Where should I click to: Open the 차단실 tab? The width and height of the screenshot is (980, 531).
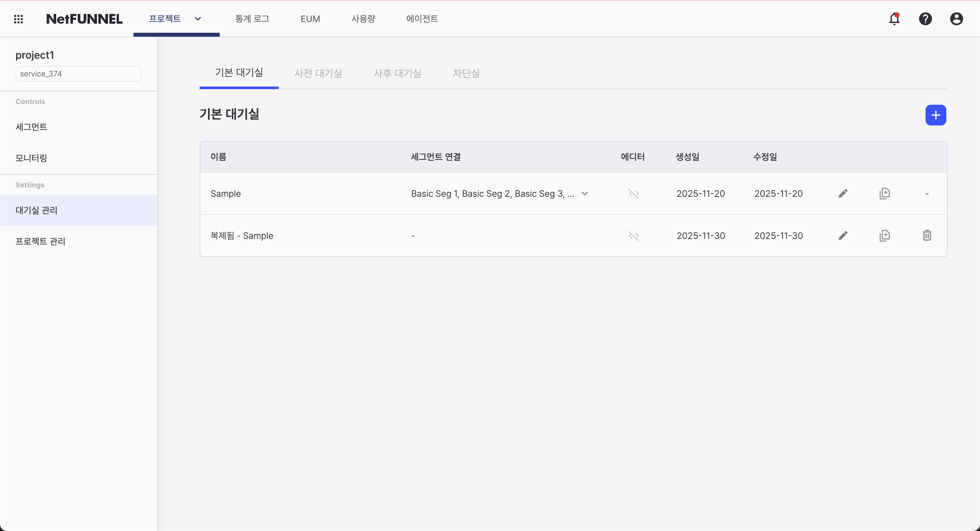click(x=466, y=73)
